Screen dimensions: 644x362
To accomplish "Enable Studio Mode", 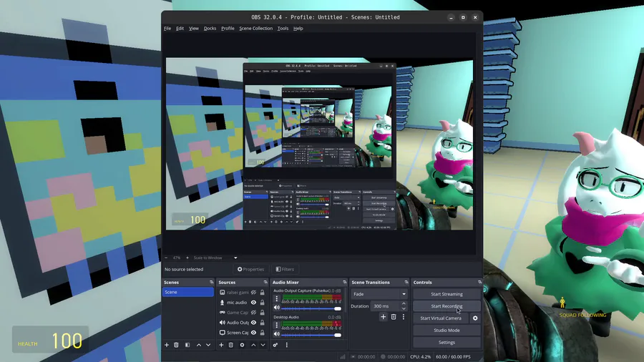I will (447, 331).
